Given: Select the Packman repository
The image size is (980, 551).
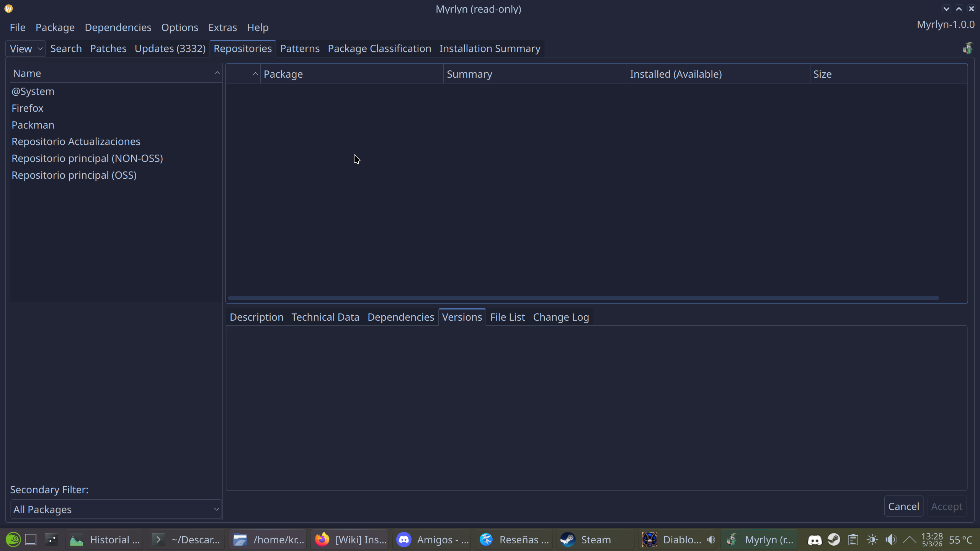Looking at the screenshot, I should (x=33, y=125).
